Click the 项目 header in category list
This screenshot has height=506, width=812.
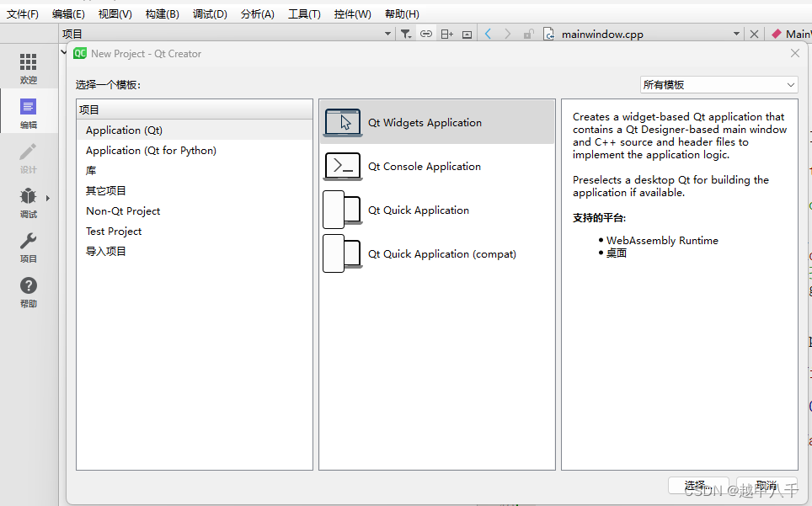(x=195, y=109)
